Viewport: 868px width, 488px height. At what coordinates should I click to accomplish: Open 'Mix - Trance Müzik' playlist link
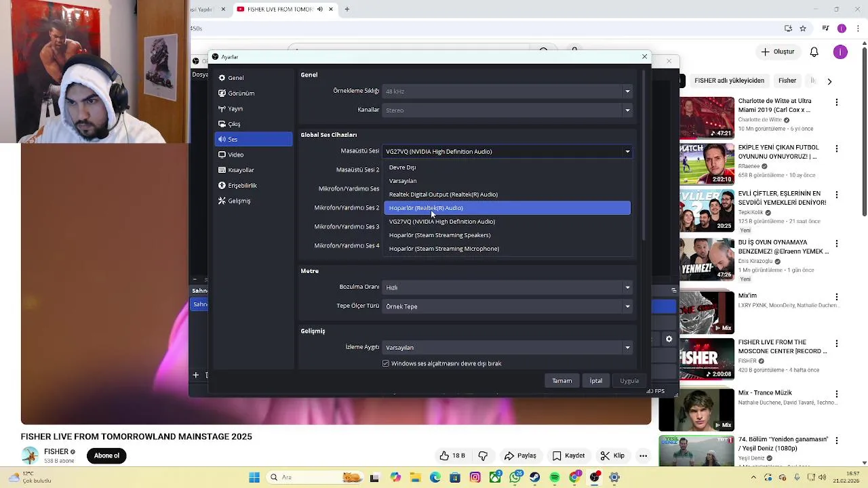[765, 393]
